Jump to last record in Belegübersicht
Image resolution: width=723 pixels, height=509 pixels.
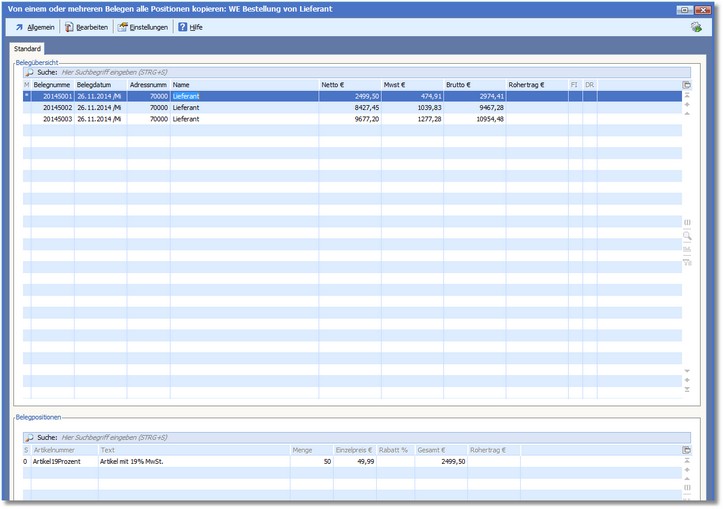click(687, 390)
